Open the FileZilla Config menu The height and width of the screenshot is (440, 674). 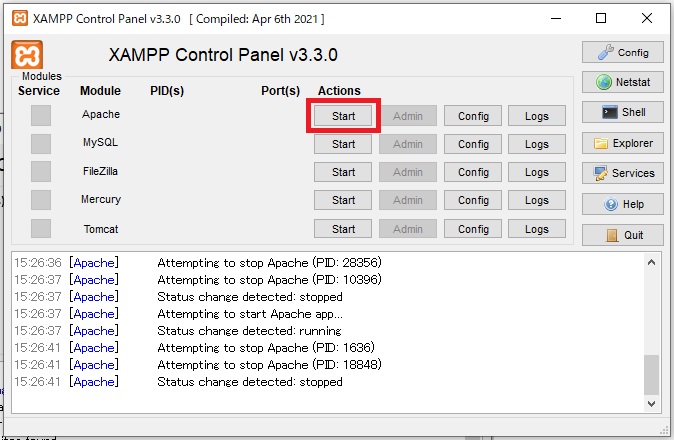click(x=473, y=172)
